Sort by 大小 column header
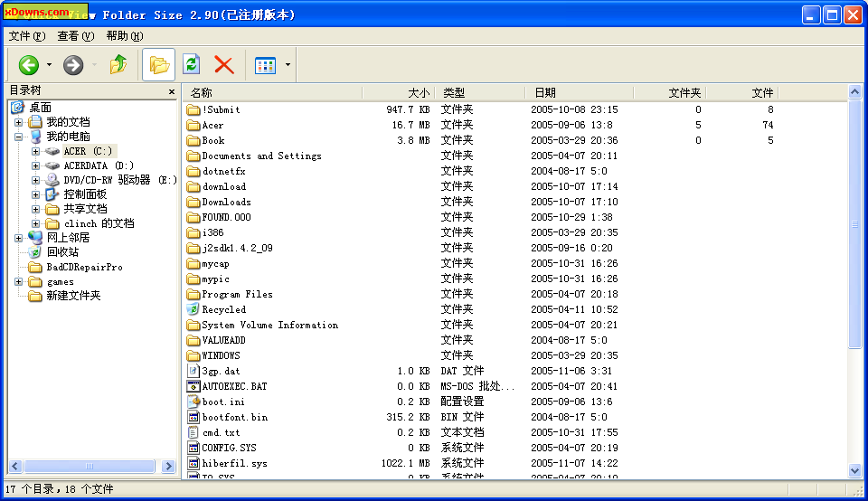The width and height of the screenshot is (868, 501). 399,93
